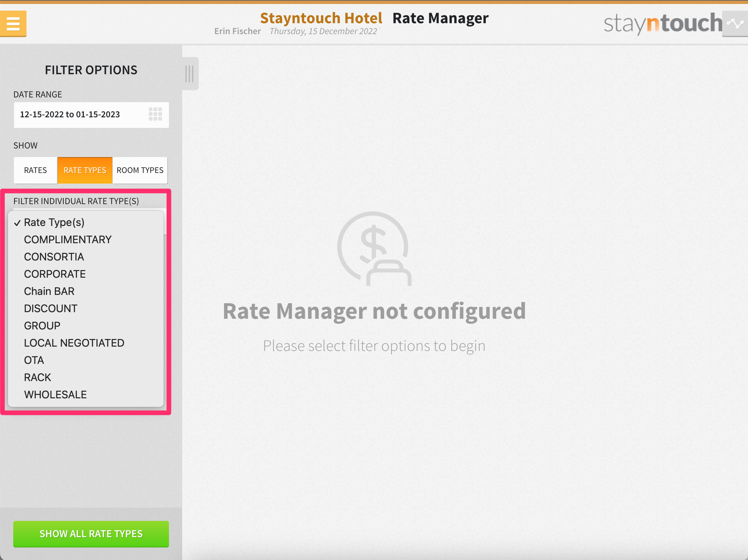Click the Show All Rate Types button
Viewport: 748px width, 560px height.
click(91, 534)
